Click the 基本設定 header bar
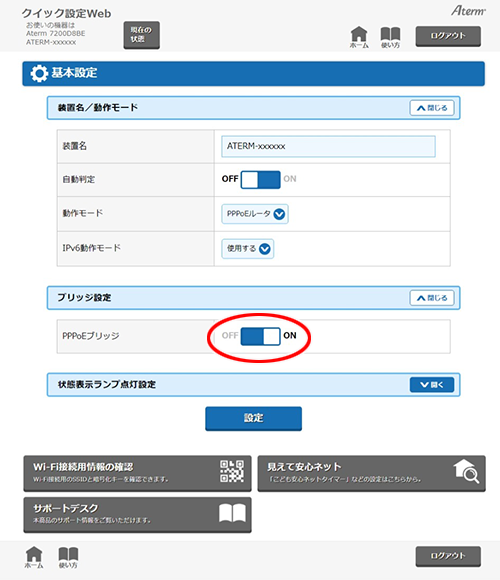This screenshot has width=500, height=580. (253, 74)
